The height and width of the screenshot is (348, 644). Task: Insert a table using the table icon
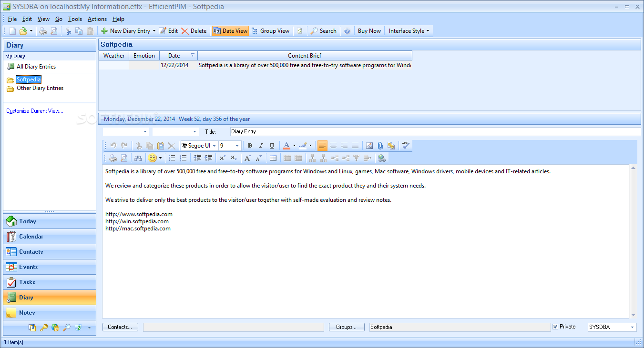[273, 158]
